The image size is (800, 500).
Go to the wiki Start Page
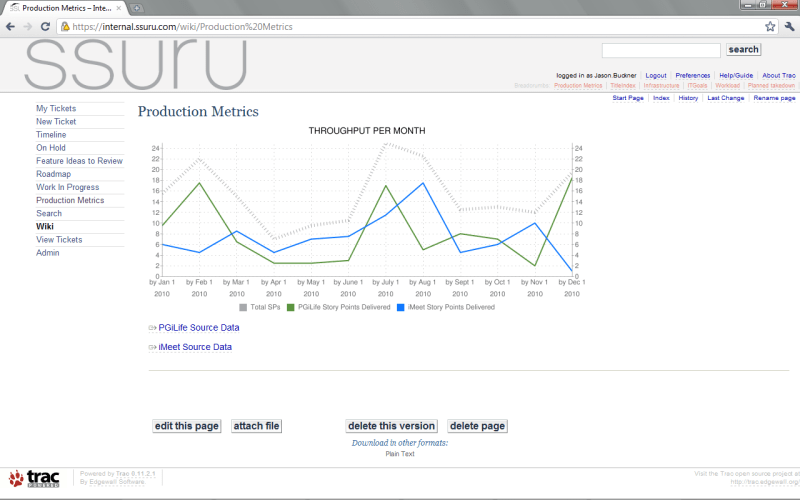pos(628,98)
